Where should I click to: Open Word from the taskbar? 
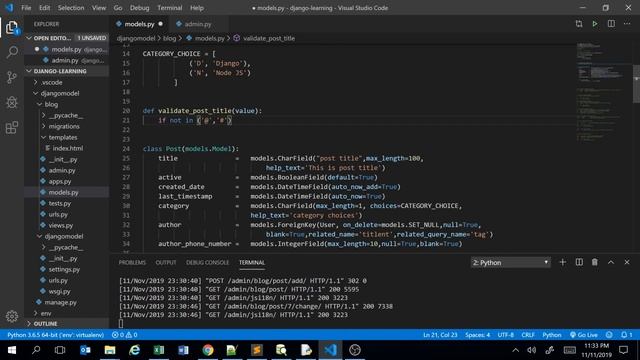(x=183, y=350)
